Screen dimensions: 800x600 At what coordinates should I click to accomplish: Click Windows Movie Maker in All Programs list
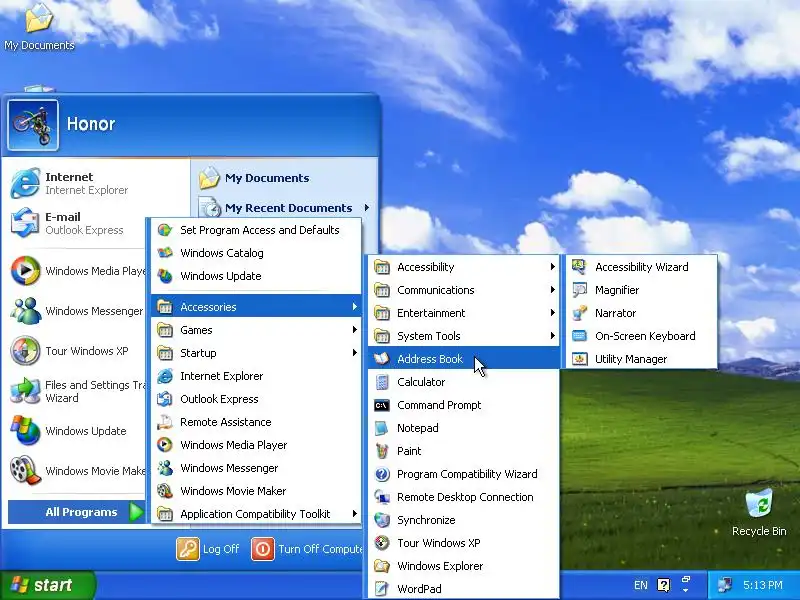pos(256,491)
